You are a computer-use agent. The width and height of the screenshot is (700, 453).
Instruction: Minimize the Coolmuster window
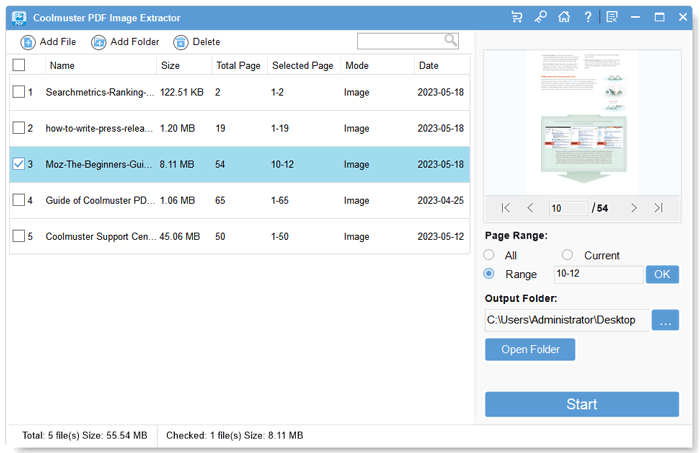point(635,17)
